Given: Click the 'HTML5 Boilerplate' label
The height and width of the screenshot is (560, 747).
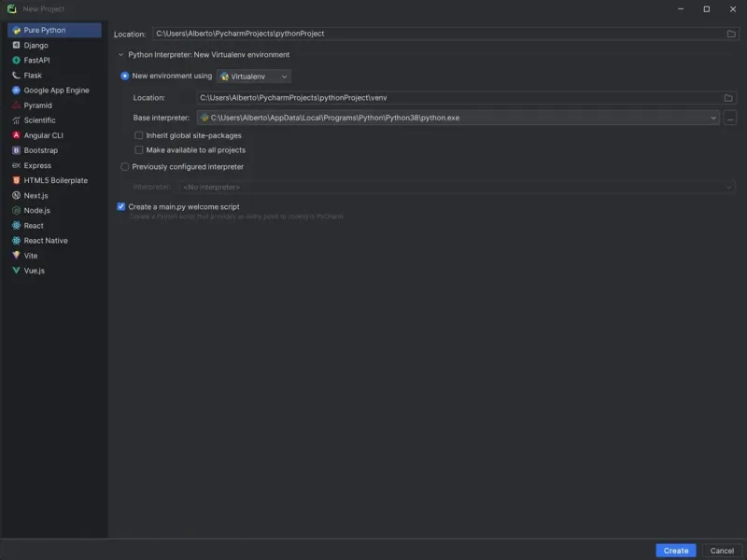Looking at the screenshot, I should click(56, 180).
